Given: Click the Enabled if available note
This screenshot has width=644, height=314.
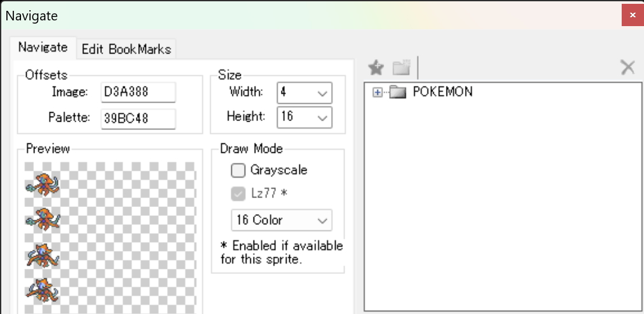Looking at the screenshot, I should tap(282, 252).
